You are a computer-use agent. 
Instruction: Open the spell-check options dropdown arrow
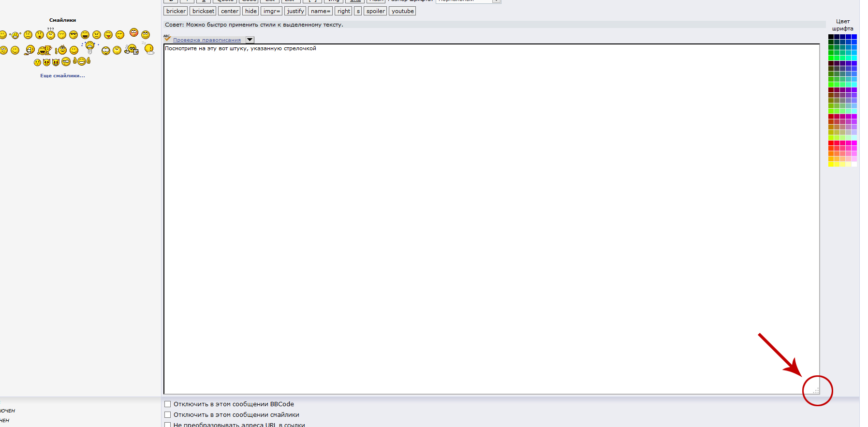click(x=250, y=40)
